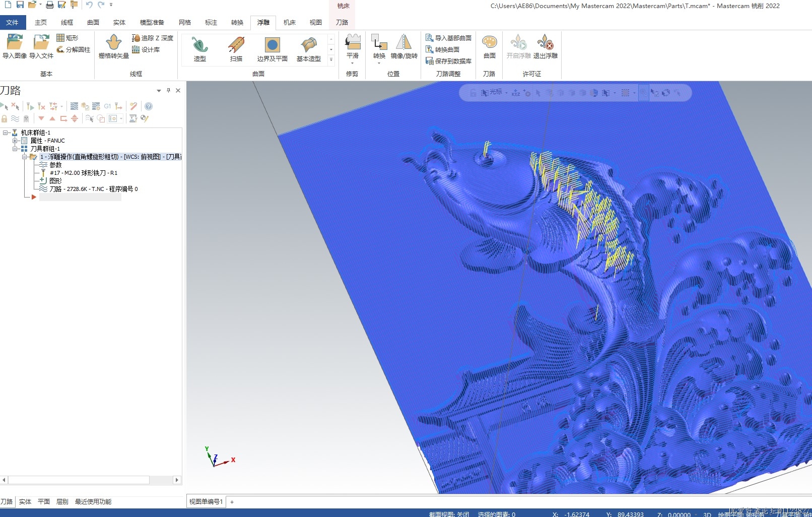Click Trace Z Depth (追踪 Z 深度)
Screen dimensions: 812x517
click(x=152, y=38)
